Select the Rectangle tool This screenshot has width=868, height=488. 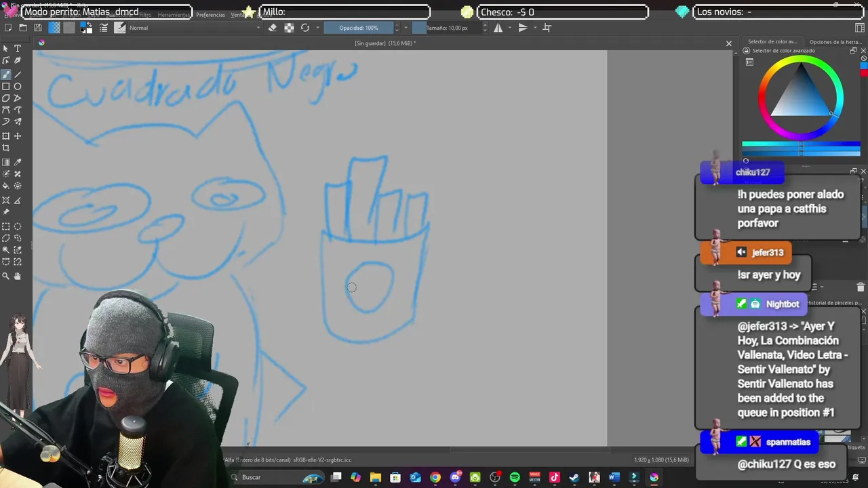coord(6,87)
